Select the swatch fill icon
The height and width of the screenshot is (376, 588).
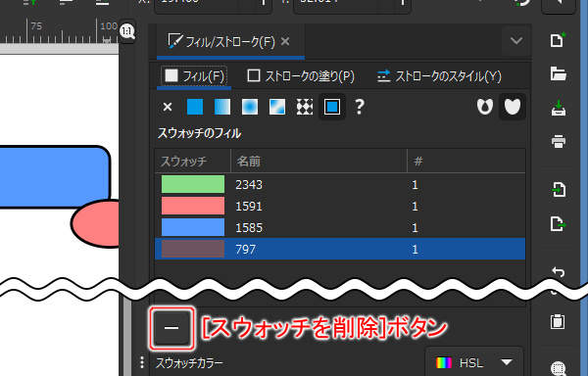[332, 107]
